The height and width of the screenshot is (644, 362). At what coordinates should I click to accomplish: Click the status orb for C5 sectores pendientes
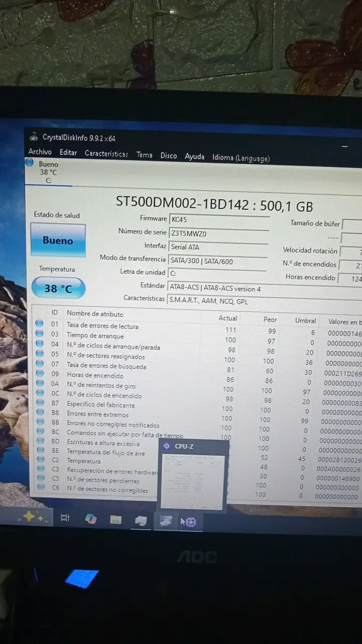[41, 478]
